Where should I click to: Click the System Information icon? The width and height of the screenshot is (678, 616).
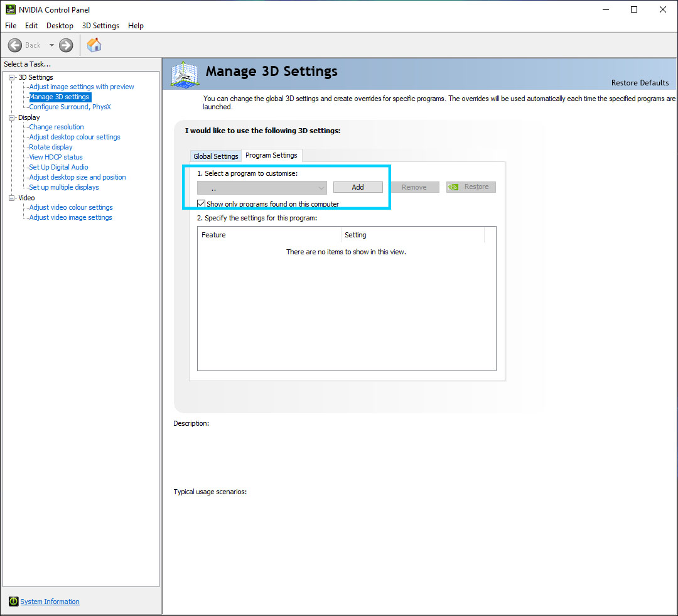pyautogui.click(x=13, y=602)
